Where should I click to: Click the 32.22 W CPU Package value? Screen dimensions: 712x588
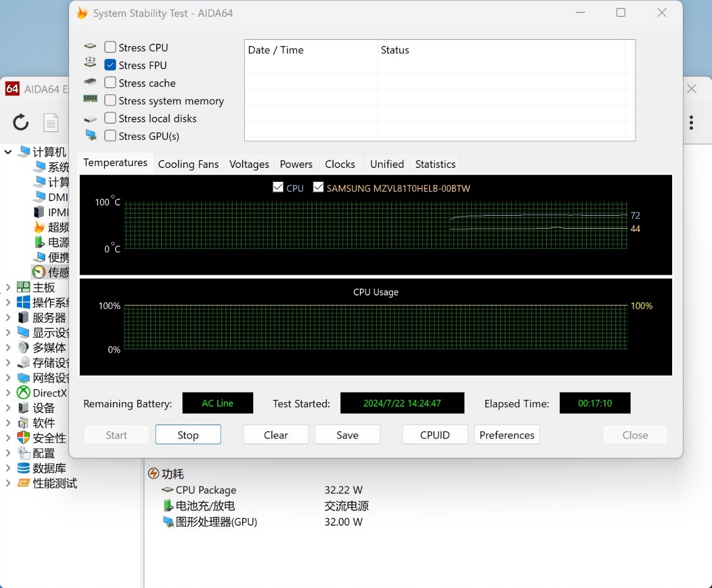pyautogui.click(x=344, y=490)
